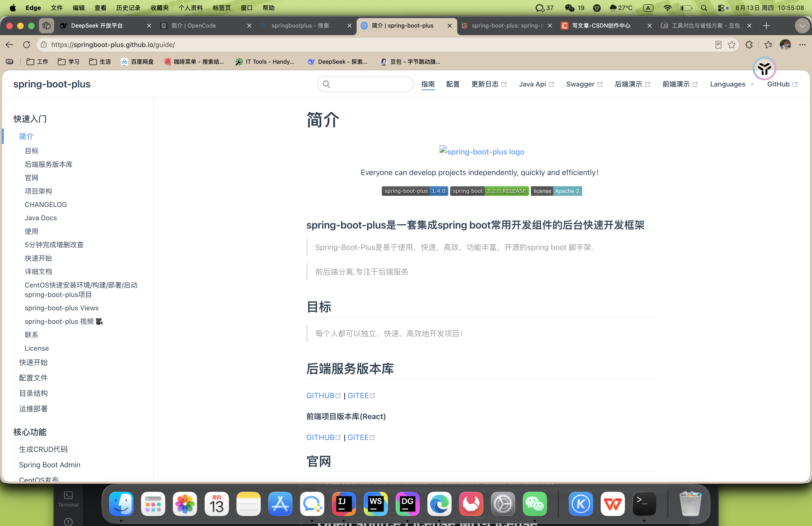Click the GITHUB link under 前端项目版本库(React)

[x=323, y=437]
